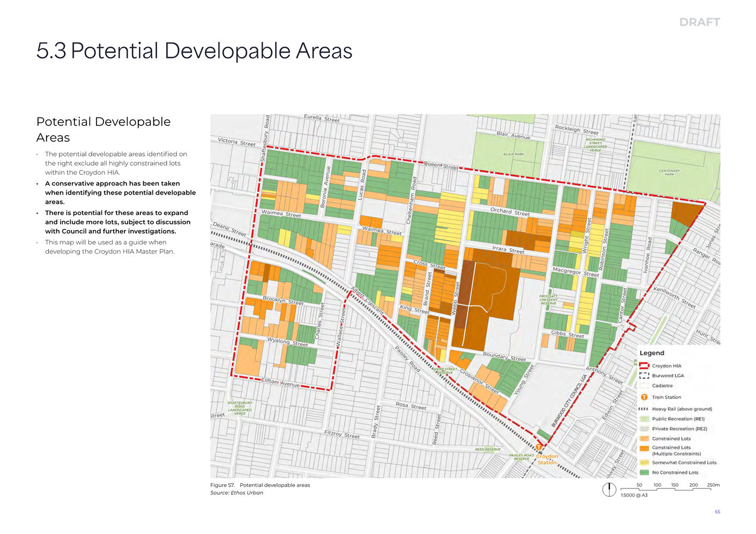
Task: Click the Private Recreation (RE2) legend swatch
Action: pos(644,429)
